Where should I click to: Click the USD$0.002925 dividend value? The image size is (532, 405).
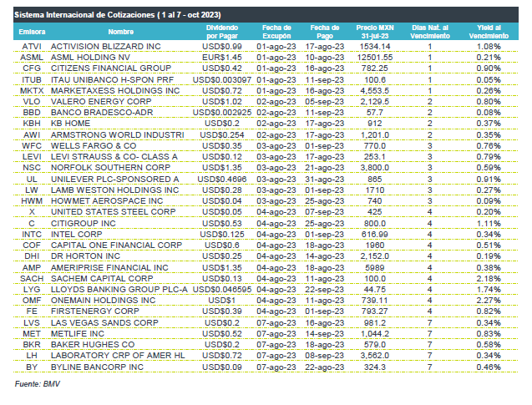pyautogui.click(x=222, y=113)
